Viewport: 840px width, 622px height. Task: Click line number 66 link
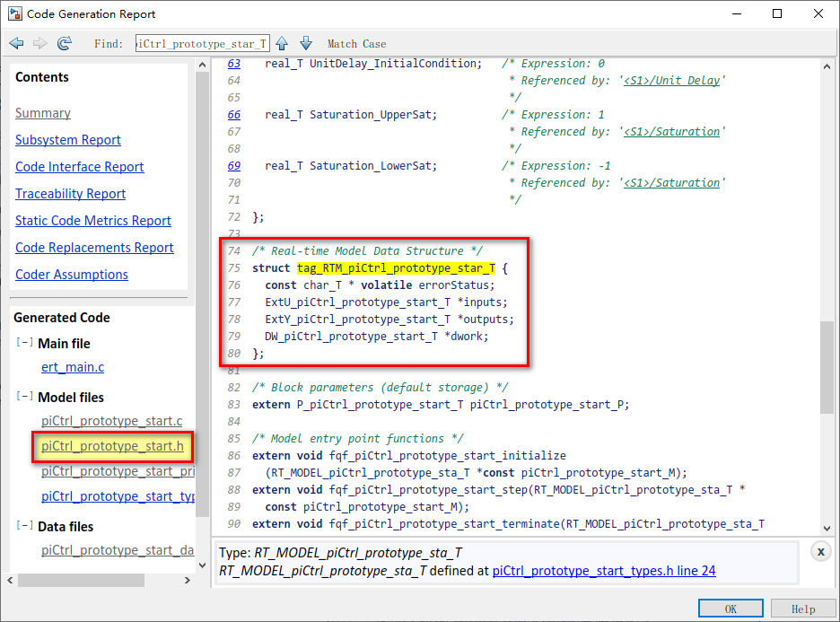[234, 115]
